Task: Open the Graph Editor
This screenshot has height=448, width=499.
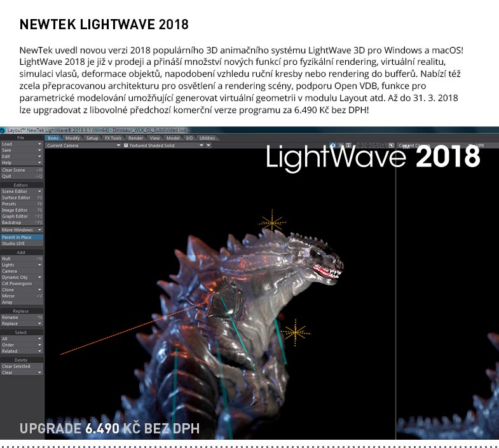Action: (22, 216)
